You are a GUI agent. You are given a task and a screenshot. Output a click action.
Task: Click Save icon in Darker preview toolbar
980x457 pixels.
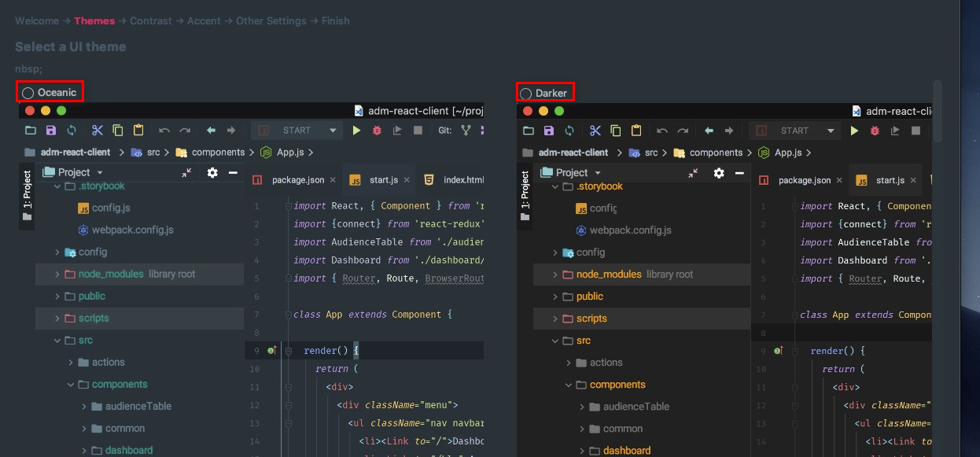[549, 131]
